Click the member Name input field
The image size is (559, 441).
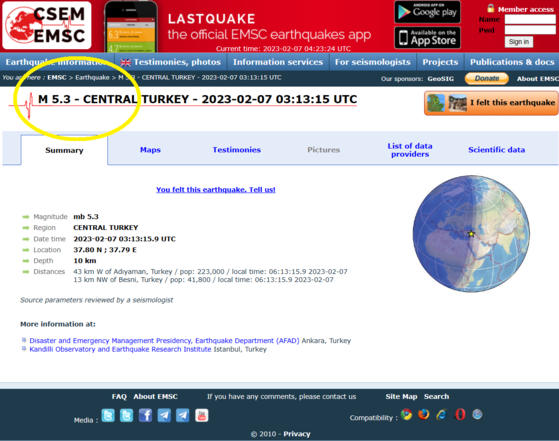click(x=530, y=19)
